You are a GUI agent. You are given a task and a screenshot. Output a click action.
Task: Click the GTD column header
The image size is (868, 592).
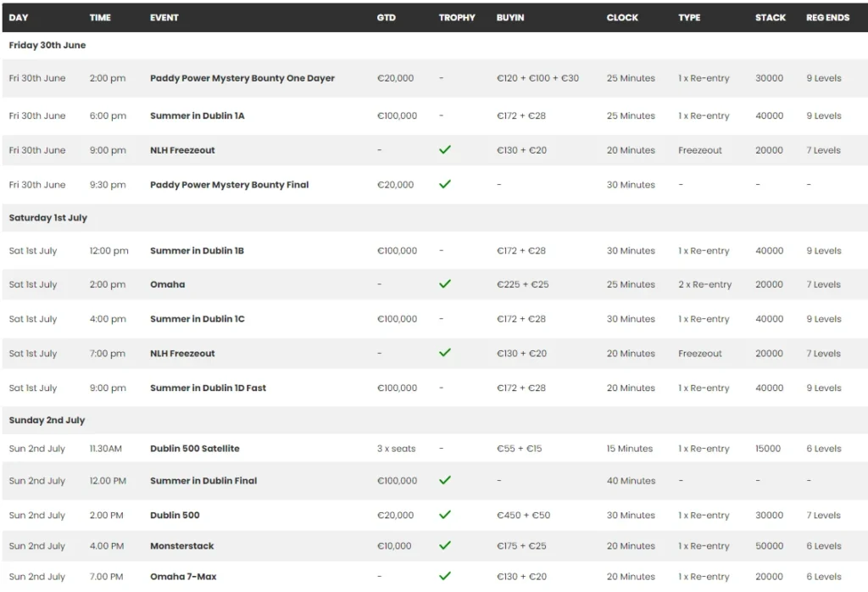[x=387, y=18]
